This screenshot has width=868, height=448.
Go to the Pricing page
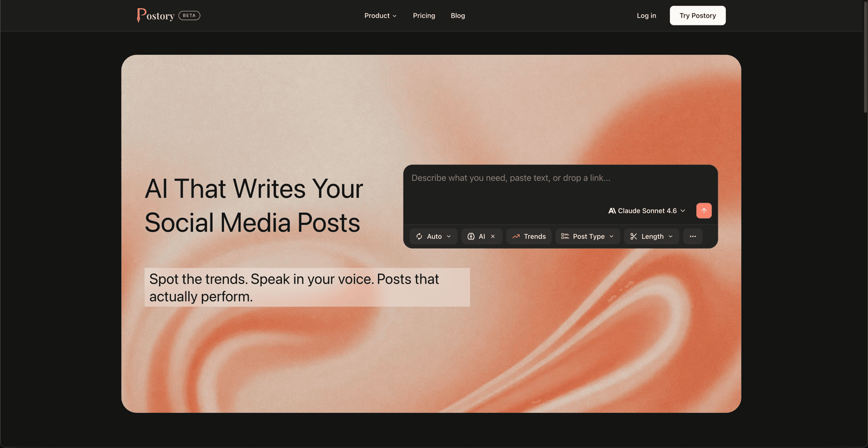point(424,16)
